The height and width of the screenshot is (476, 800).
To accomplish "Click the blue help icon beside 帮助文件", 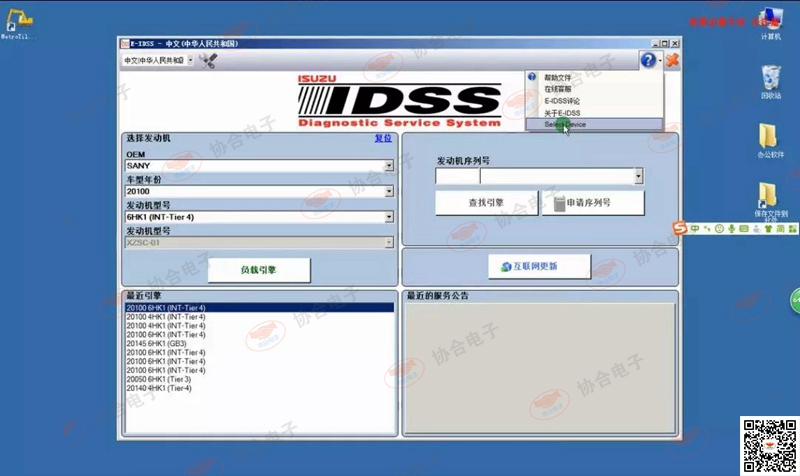I will tap(532, 77).
